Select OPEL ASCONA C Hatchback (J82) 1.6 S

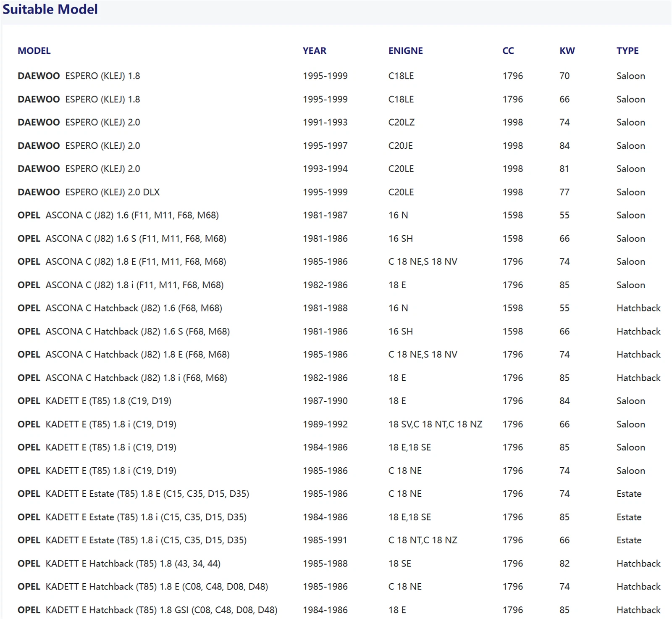click(123, 332)
